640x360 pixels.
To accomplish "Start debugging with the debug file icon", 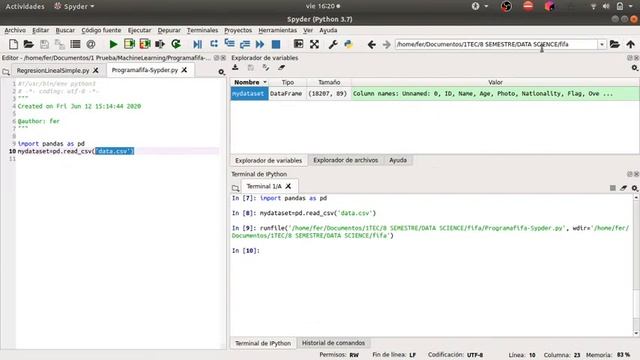I will point(198,44).
